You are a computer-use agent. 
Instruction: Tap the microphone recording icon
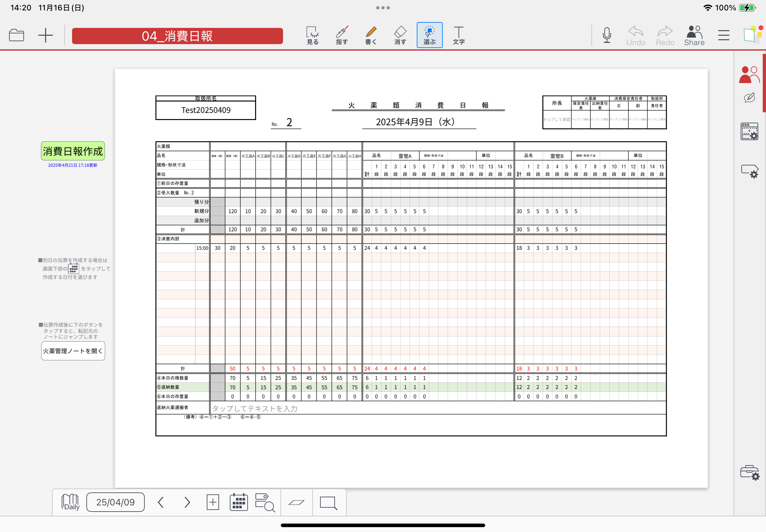pos(607,35)
